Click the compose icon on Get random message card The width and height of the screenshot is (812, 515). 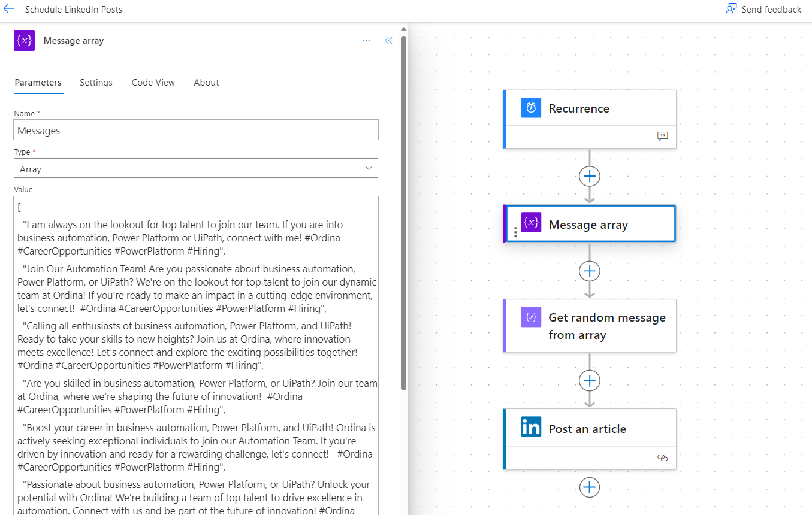click(x=531, y=317)
